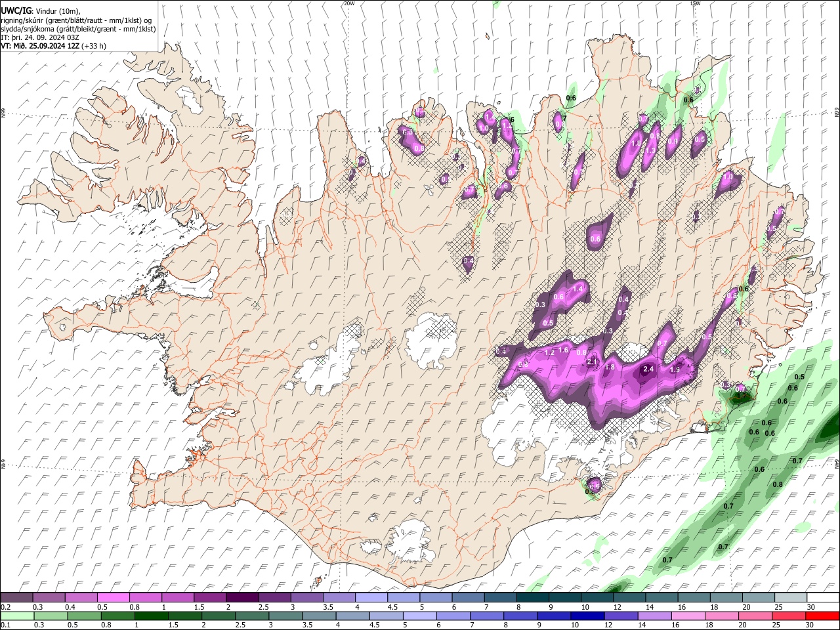840x630 pixels.
Task: Select the 0.8 swatch in upper purple legend row
Action: (x=145, y=597)
